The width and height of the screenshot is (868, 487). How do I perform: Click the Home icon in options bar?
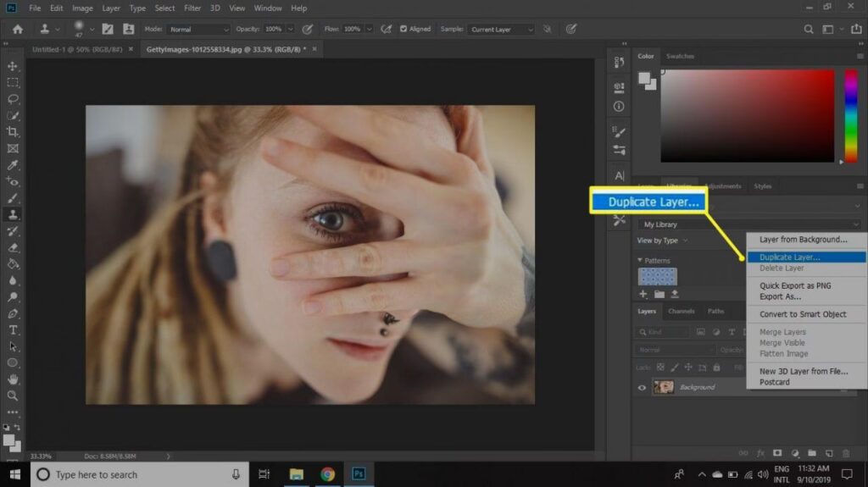tap(16, 30)
